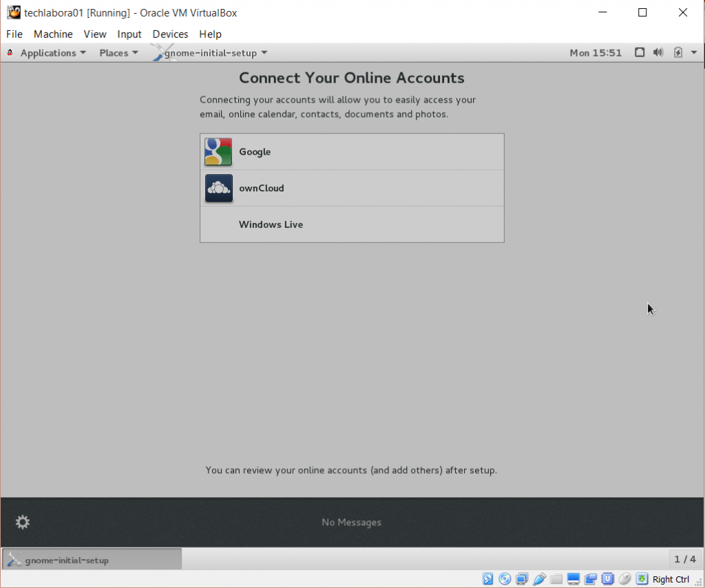Click the Google account logo icon
Screen dimensions: 705x588
click(x=218, y=152)
